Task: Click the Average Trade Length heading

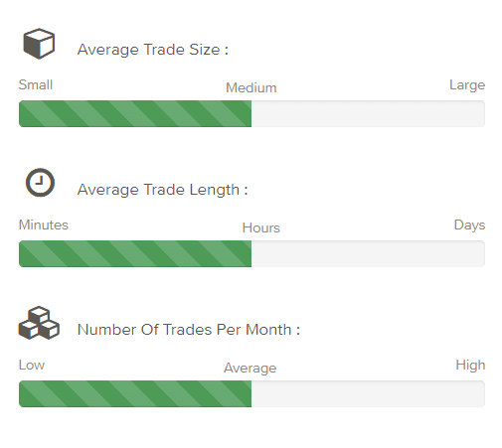Action: [x=162, y=190]
